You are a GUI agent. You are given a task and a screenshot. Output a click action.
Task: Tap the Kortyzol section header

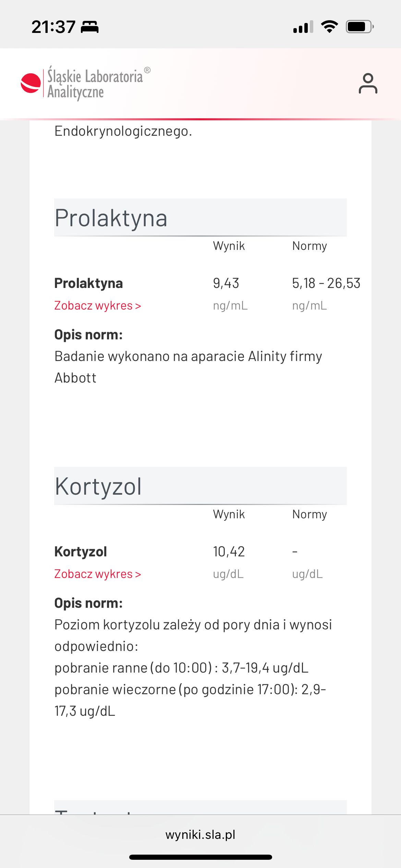click(x=200, y=486)
